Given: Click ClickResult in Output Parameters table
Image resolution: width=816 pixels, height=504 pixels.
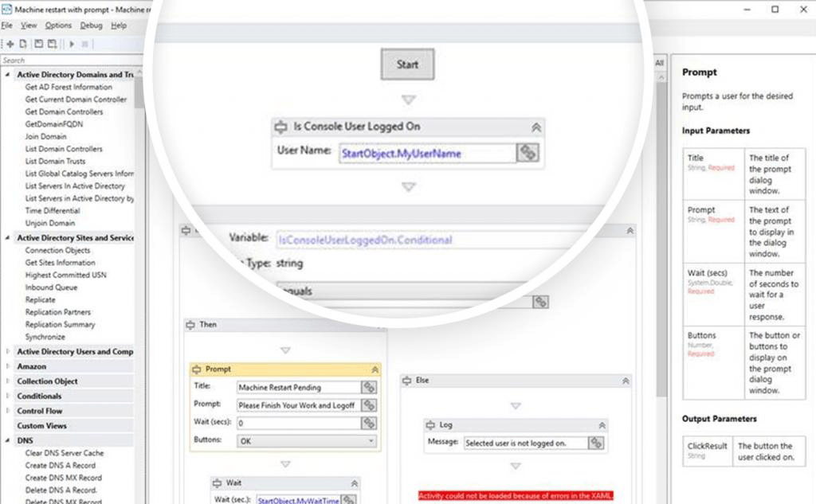Looking at the screenshot, I should tap(706, 446).
